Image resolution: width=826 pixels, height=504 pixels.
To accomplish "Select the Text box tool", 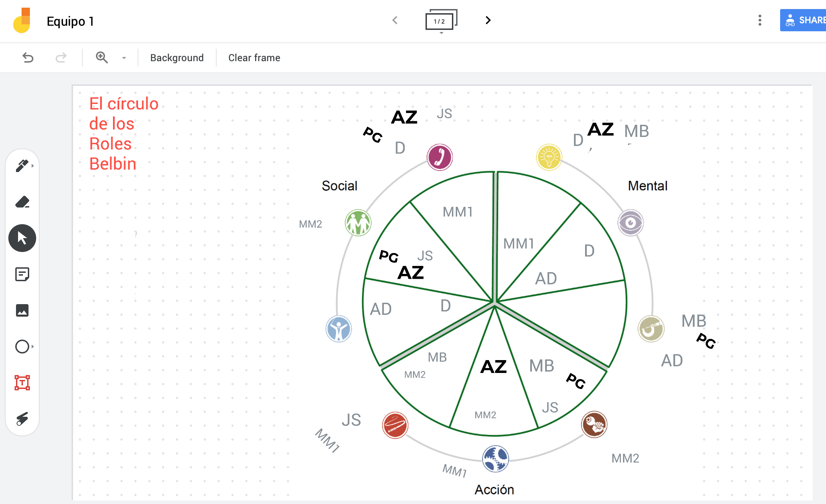I will 22,383.
